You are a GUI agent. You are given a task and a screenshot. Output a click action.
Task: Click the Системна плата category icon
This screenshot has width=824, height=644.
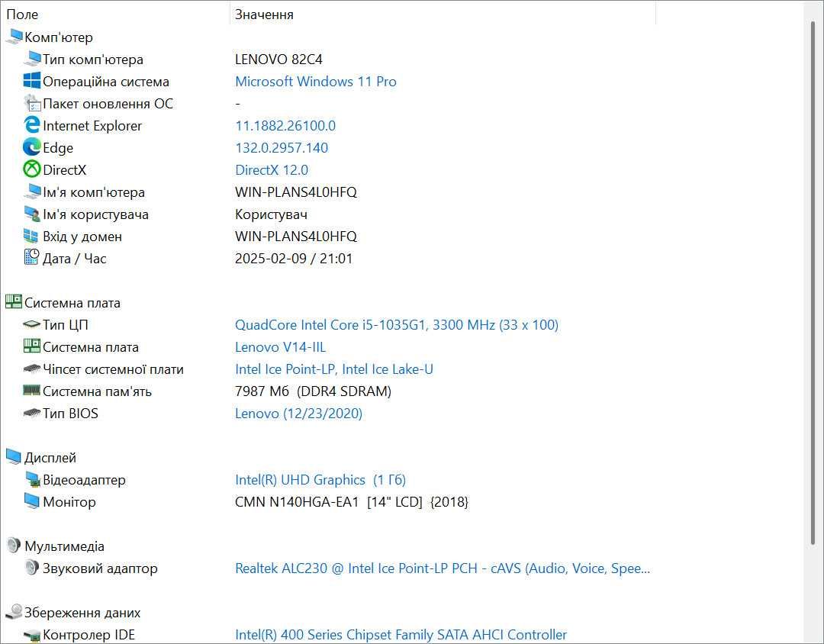[x=14, y=302]
